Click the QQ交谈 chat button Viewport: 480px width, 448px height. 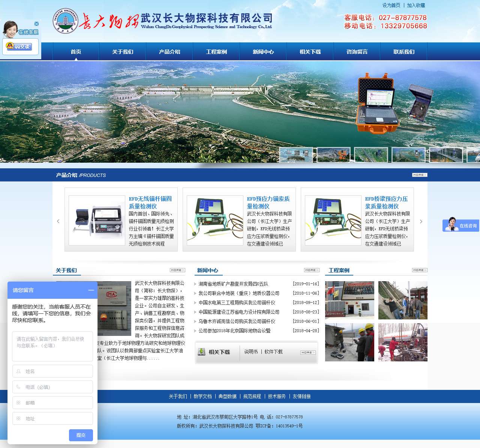(19, 46)
